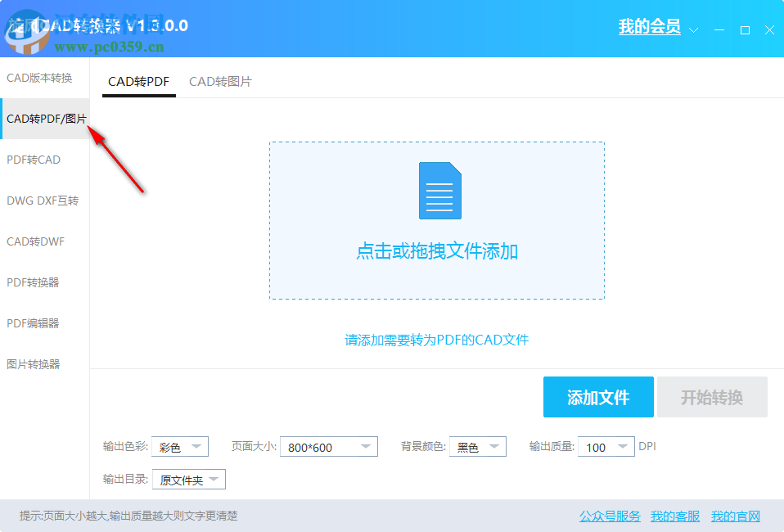This screenshot has width=784, height=532.
Task: Open the 输出色彩 color dropdown
Action: point(179,446)
